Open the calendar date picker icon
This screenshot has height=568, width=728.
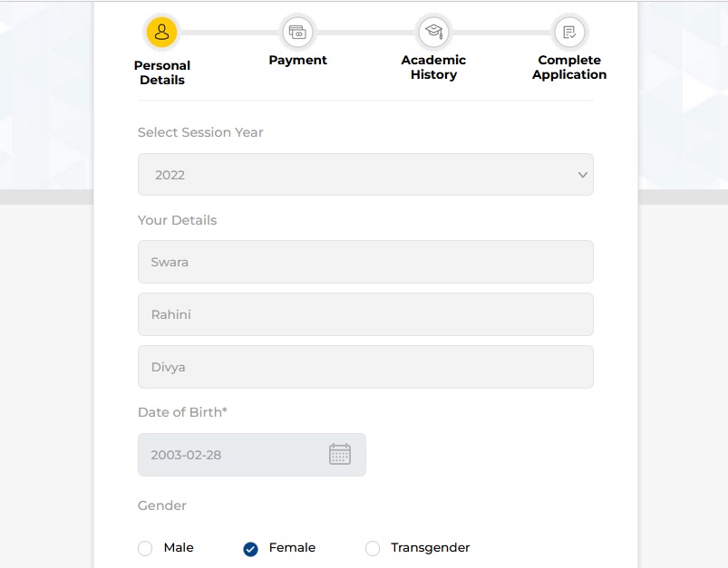[340, 454]
